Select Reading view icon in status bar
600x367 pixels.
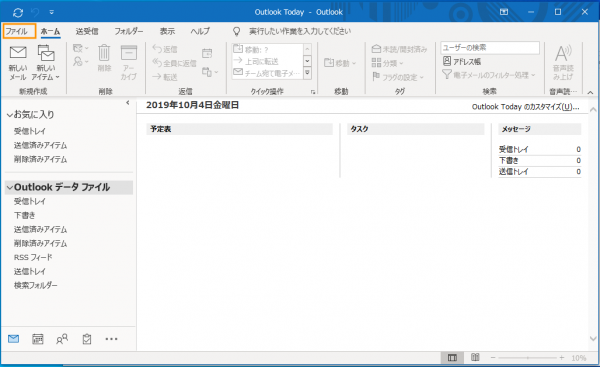pos(475,357)
